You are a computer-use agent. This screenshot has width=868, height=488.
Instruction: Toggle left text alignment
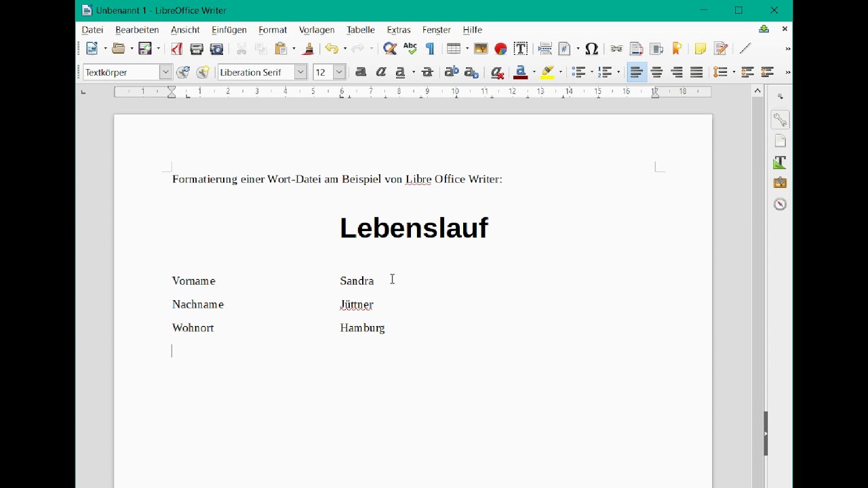click(637, 72)
